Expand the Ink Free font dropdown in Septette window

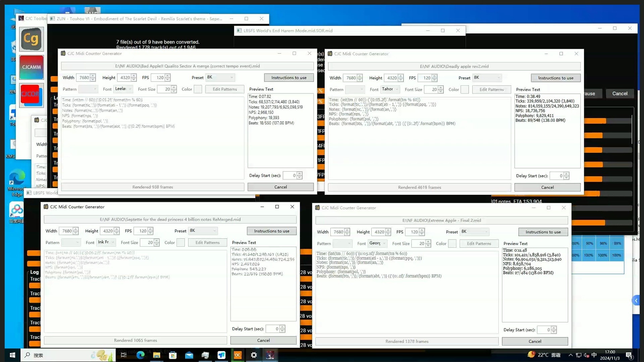(106, 242)
